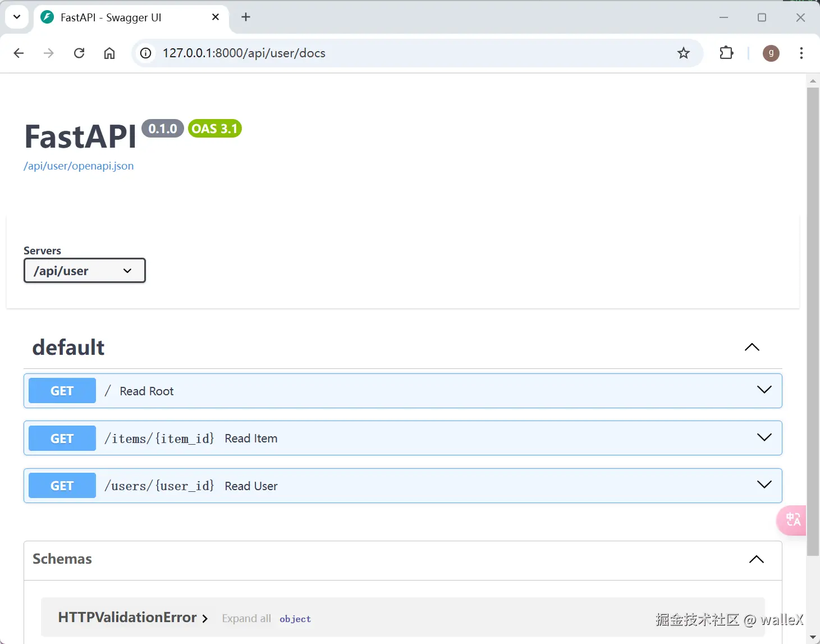Bookmark this page with the star icon

coord(683,53)
